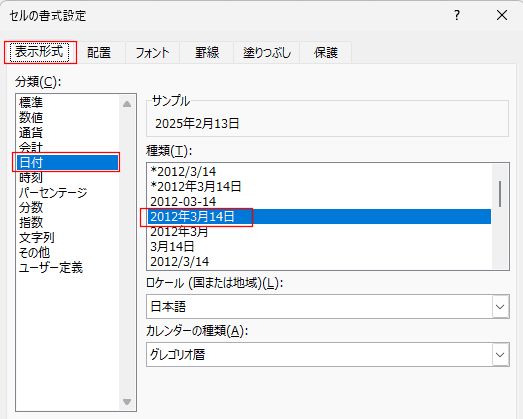Select date type *2012/3/14

[320, 171]
